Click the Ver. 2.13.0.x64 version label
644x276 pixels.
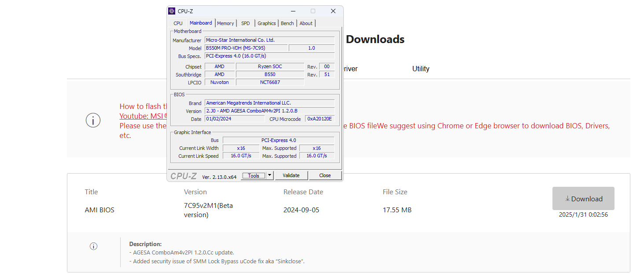click(x=219, y=177)
